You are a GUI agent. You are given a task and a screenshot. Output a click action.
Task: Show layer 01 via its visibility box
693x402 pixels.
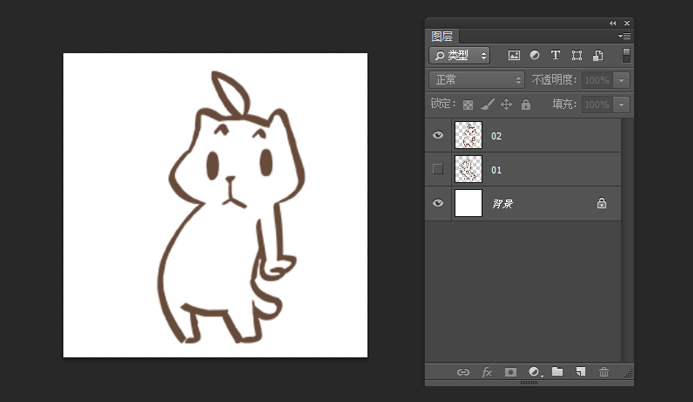pos(438,169)
